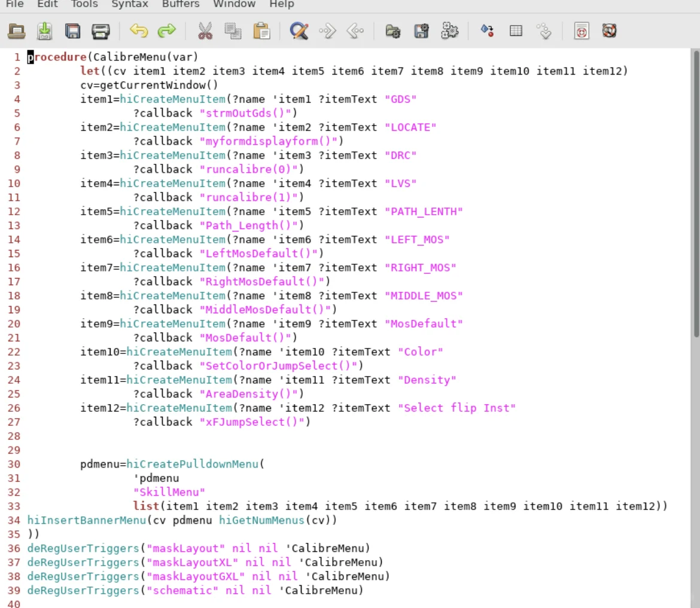Click the Save All floppy disk icon
700x608 pixels.
[72, 31]
